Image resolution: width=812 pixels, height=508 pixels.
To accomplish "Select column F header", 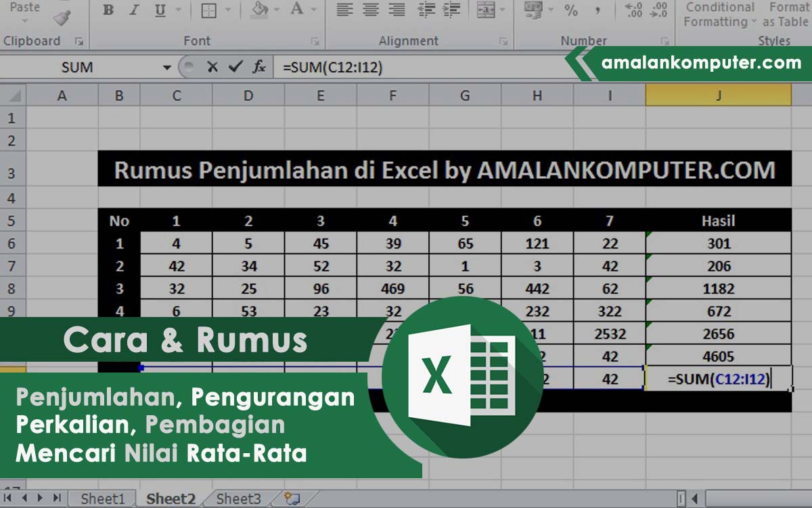I will pos(393,96).
